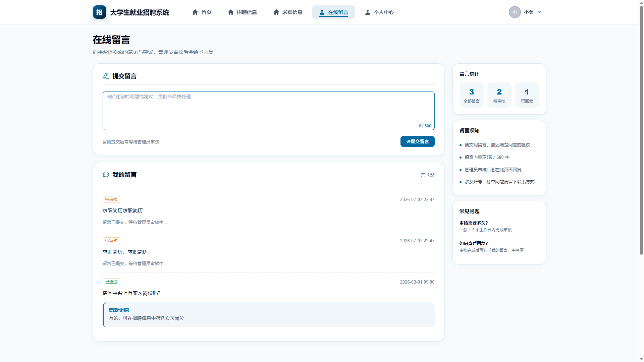The width and height of the screenshot is (644, 362).
Task: Click the home icon beside 首页
Action: point(195,12)
